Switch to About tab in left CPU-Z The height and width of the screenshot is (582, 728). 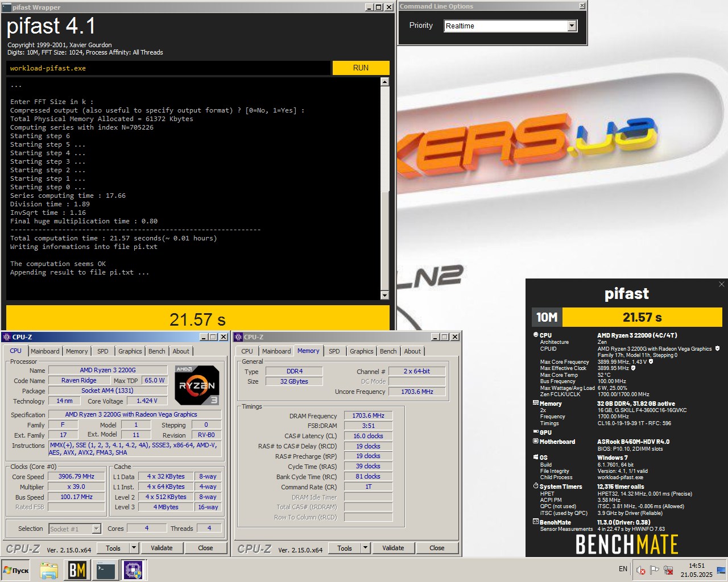tap(181, 351)
